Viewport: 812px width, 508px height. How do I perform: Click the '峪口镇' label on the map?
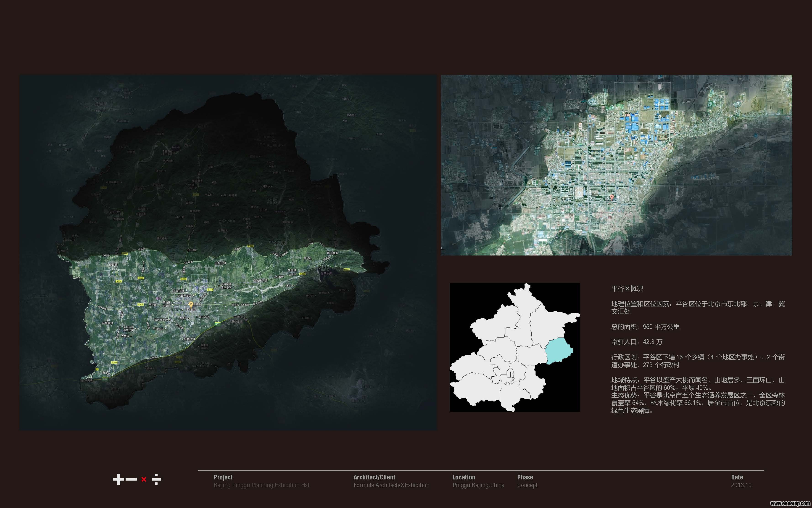pyautogui.click(x=113, y=265)
